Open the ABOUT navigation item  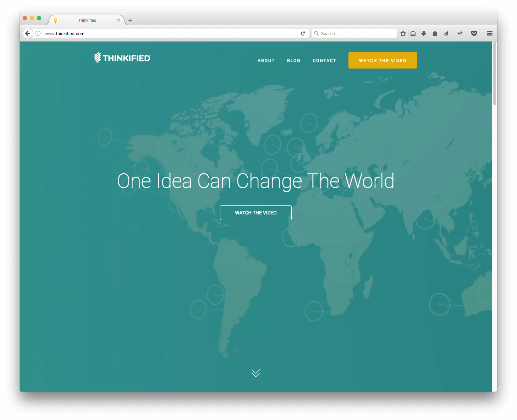coord(266,61)
